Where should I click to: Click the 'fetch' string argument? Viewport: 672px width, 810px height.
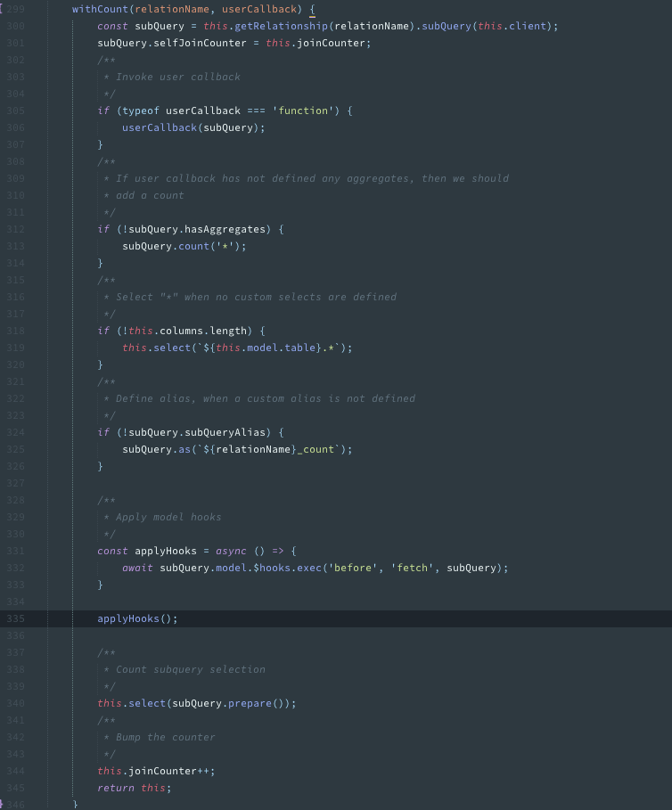[412, 568]
